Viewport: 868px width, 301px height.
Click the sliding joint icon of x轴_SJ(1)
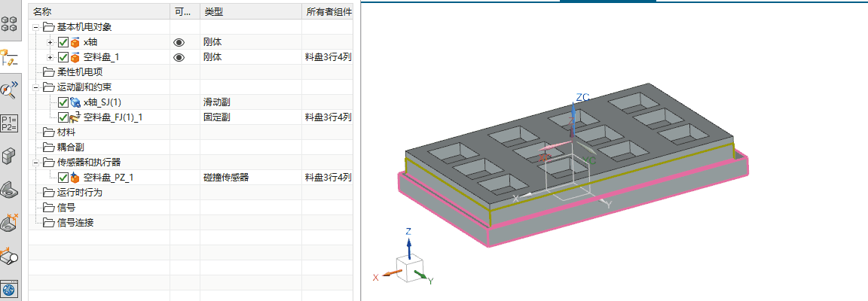click(x=75, y=102)
